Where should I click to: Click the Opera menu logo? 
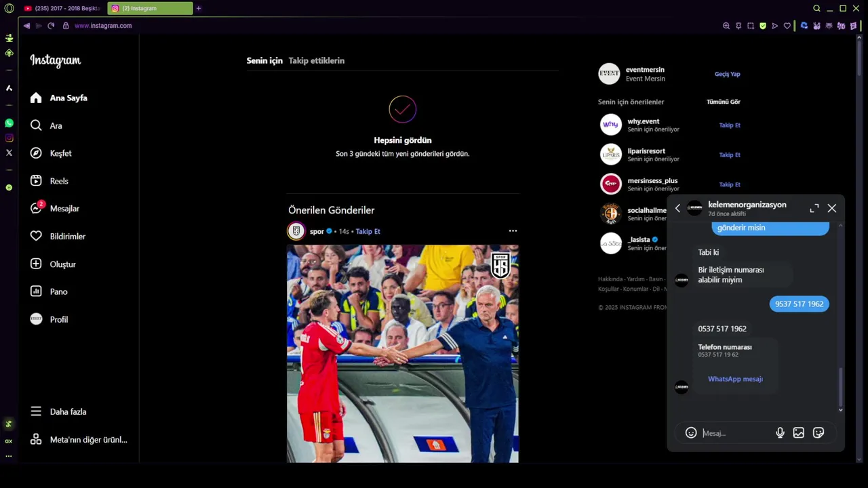point(9,8)
